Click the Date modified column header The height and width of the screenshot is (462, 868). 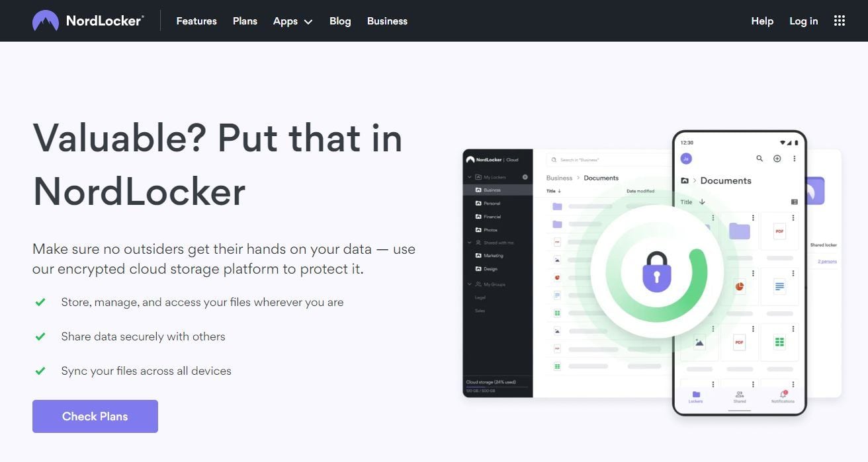[640, 191]
